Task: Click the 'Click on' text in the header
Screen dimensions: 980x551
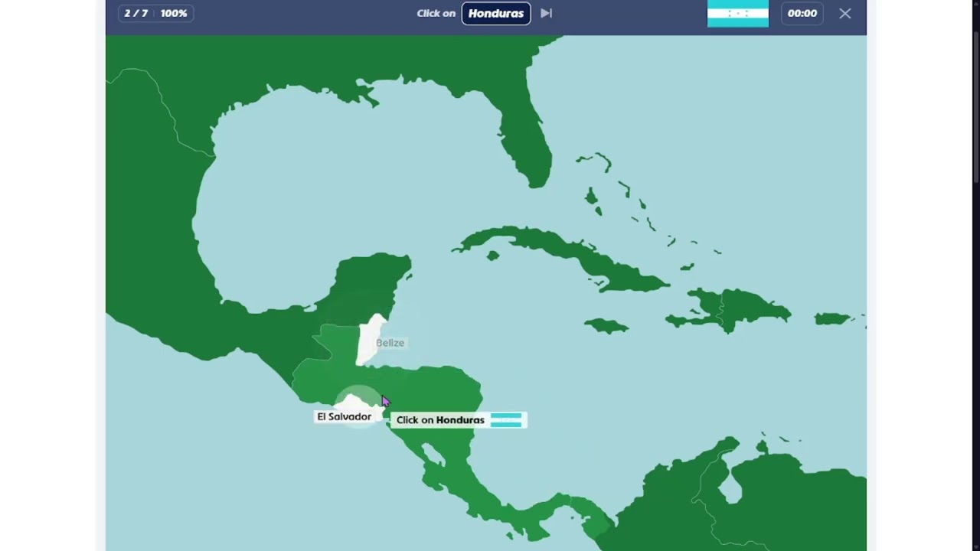Action: coord(436,13)
